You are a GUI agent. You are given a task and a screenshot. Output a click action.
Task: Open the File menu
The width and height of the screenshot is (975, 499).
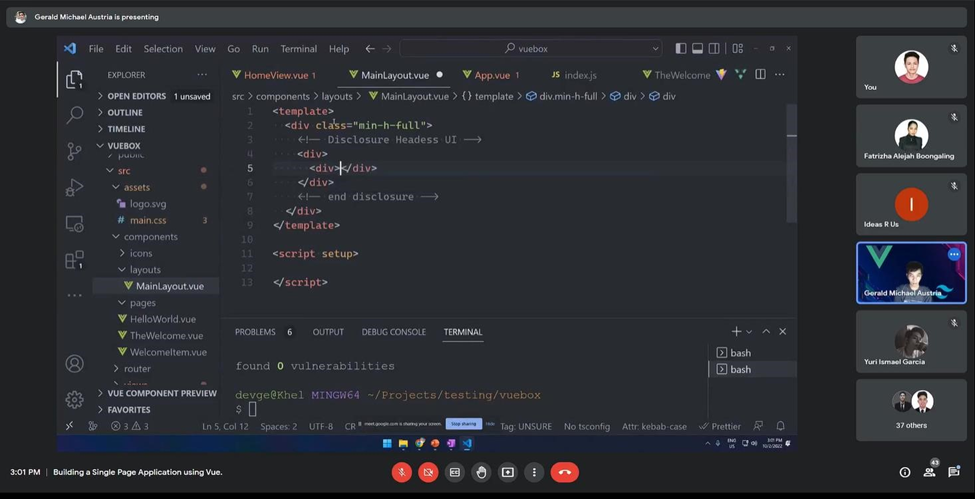click(x=96, y=49)
